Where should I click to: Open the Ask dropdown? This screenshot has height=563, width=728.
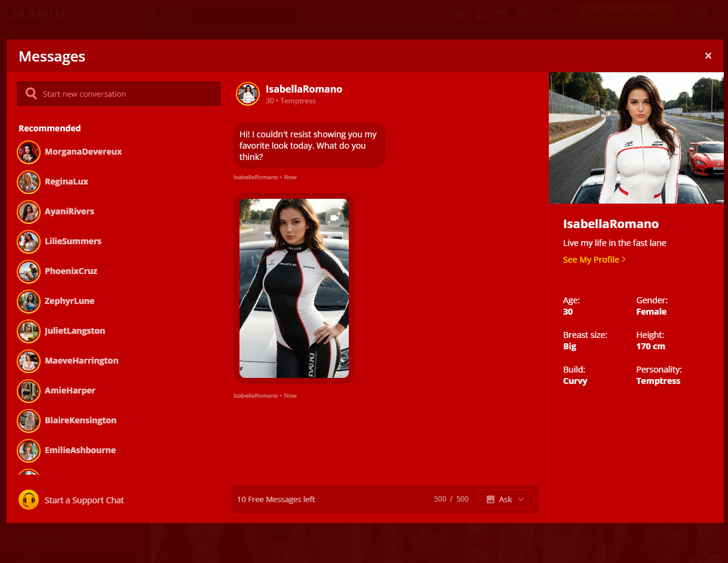506,499
